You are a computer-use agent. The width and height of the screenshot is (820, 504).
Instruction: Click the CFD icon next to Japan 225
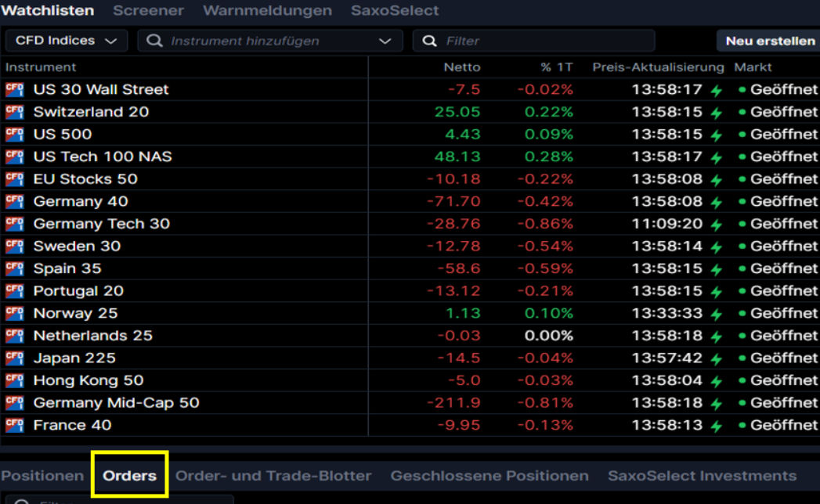(x=14, y=358)
